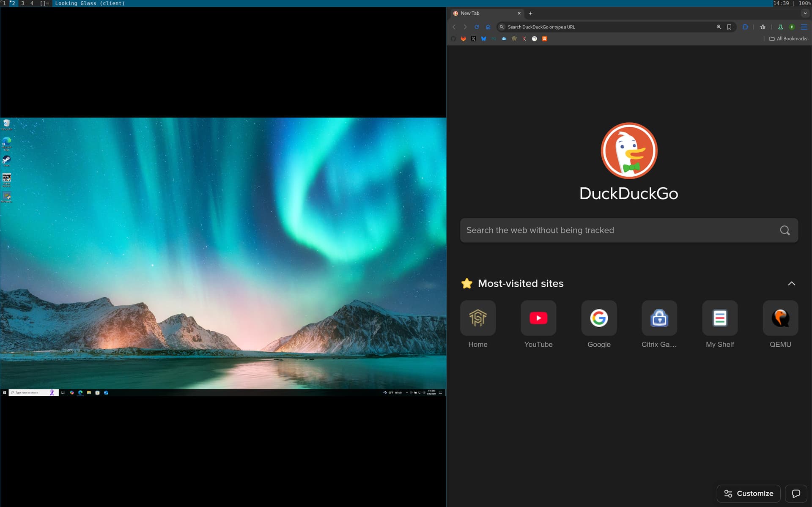
Task: Open the extensions puzzle icon
Action: [745, 27]
